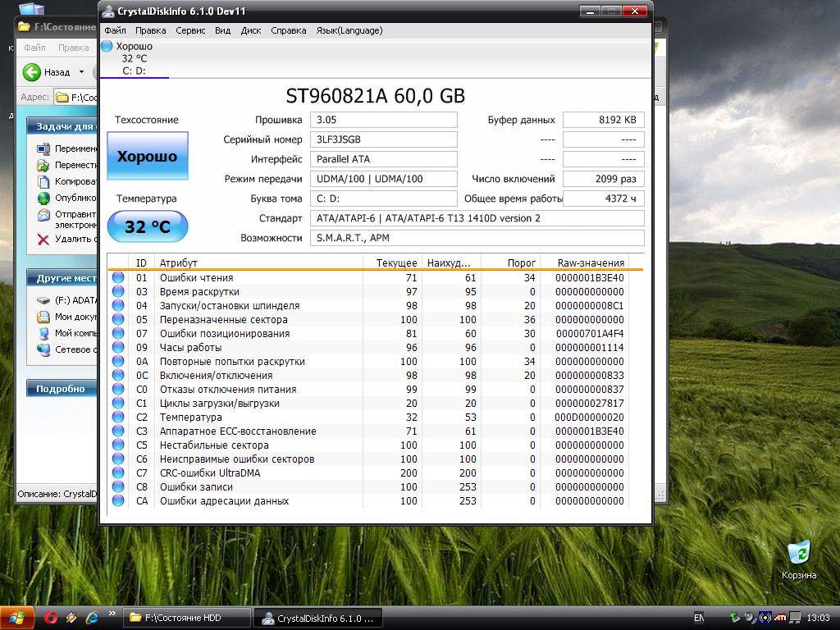Click status icon for Ошибки записи row
Viewport: 840px width, 630px height.
[118, 486]
